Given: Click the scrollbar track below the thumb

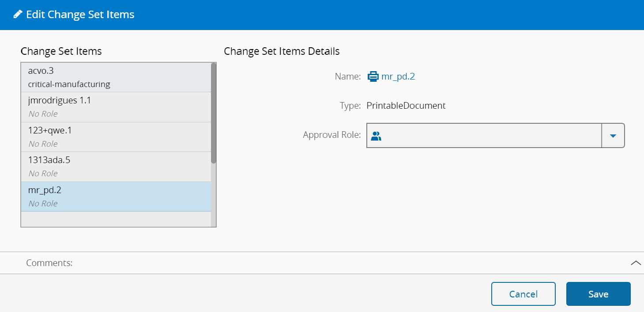Looking at the screenshot, I should 214,194.
